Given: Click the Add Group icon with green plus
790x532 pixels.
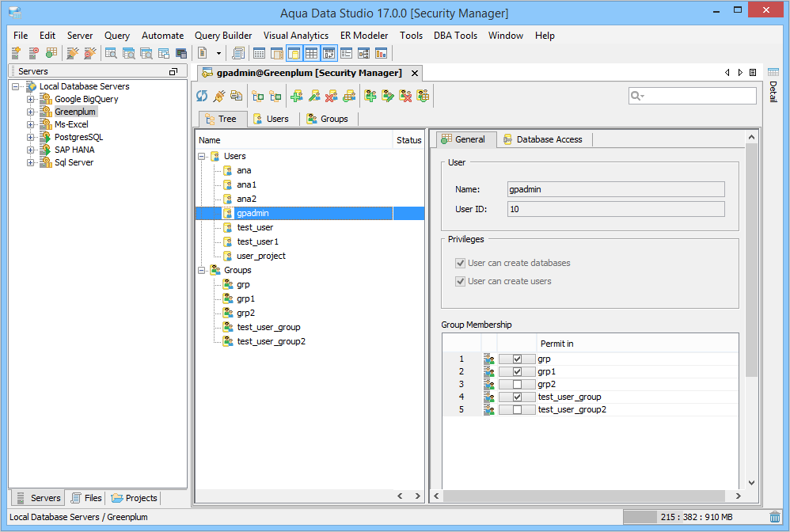Looking at the screenshot, I should 370,96.
